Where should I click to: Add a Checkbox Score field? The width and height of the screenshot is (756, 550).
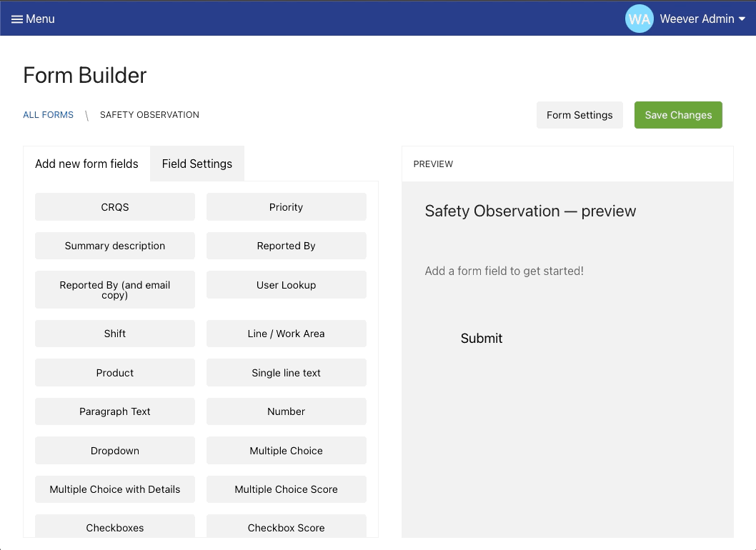286,526
